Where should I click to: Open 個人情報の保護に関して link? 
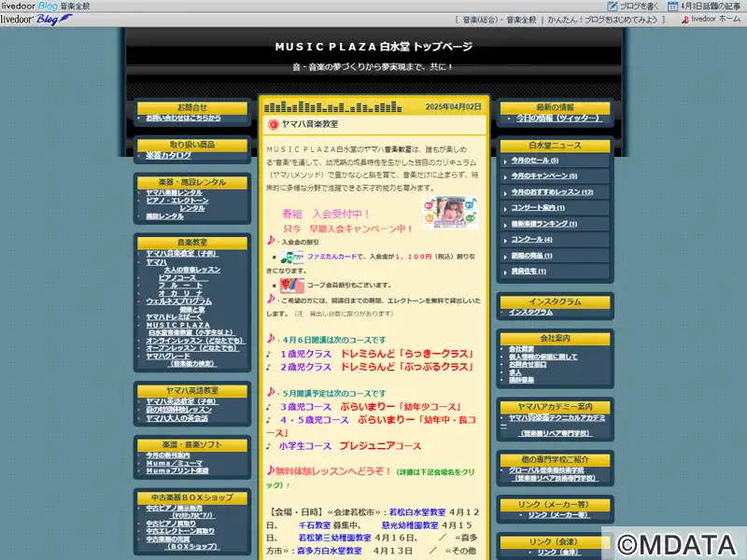pyautogui.click(x=543, y=357)
